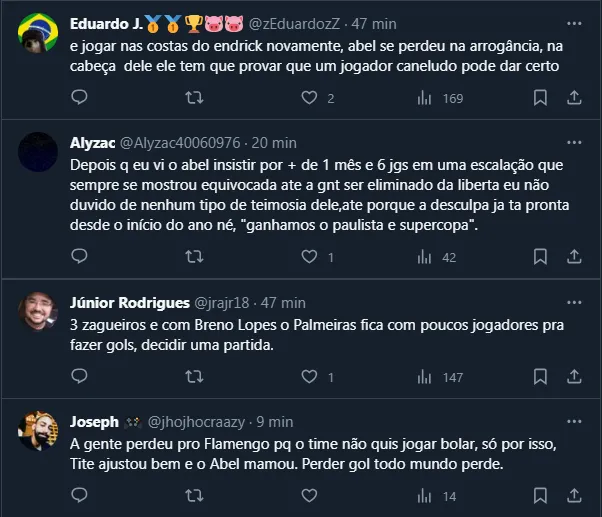
Task: Retweet Eduardo J.'s tweet
Action: (x=196, y=98)
